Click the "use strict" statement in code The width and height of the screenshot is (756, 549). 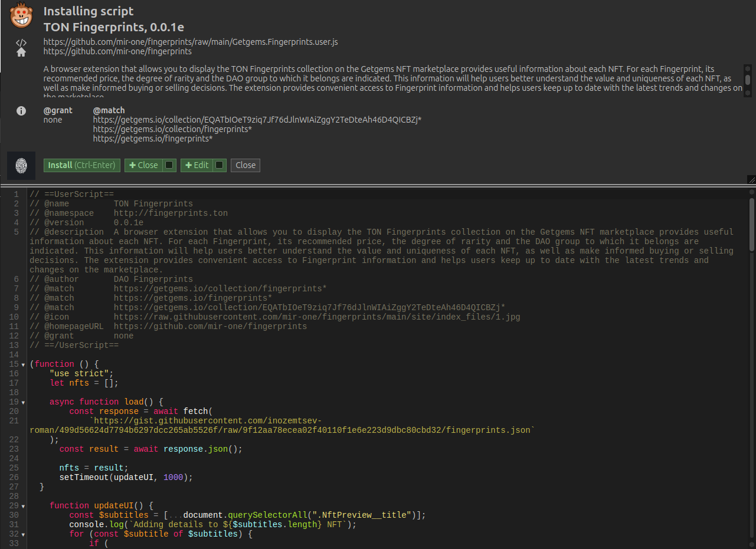[x=81, y=373]
